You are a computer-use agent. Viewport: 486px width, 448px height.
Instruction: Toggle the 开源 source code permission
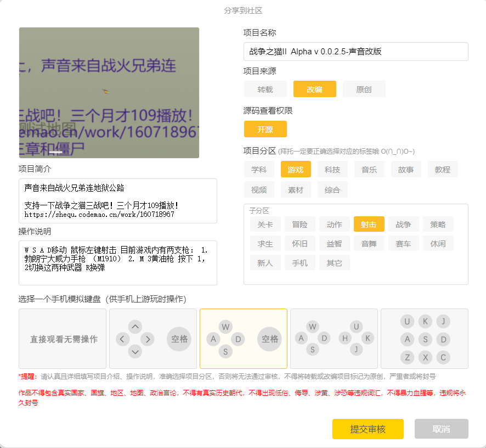tap(265, 129)
